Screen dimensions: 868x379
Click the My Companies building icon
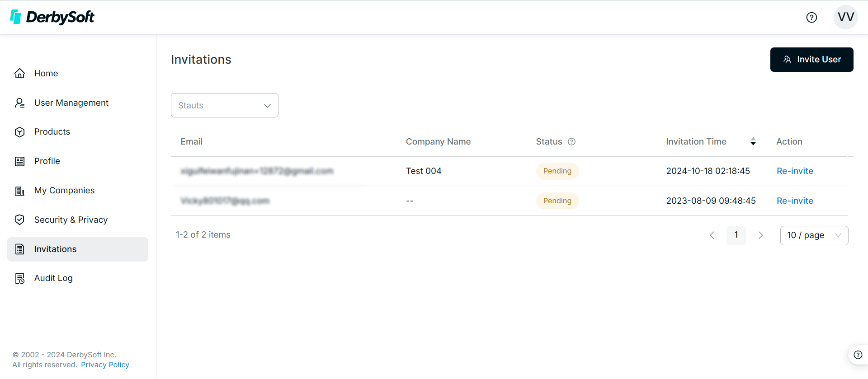(x=20, y=191)
